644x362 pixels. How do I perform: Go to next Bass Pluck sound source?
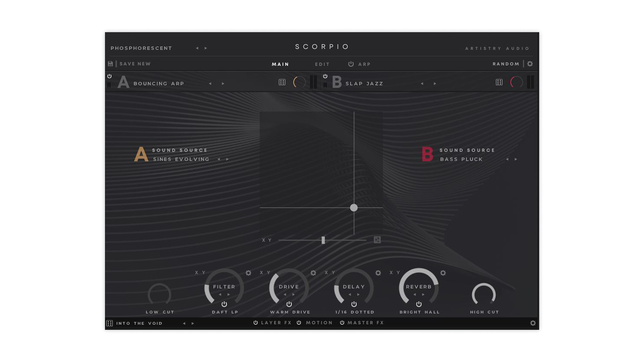click(x=516, y=159)
